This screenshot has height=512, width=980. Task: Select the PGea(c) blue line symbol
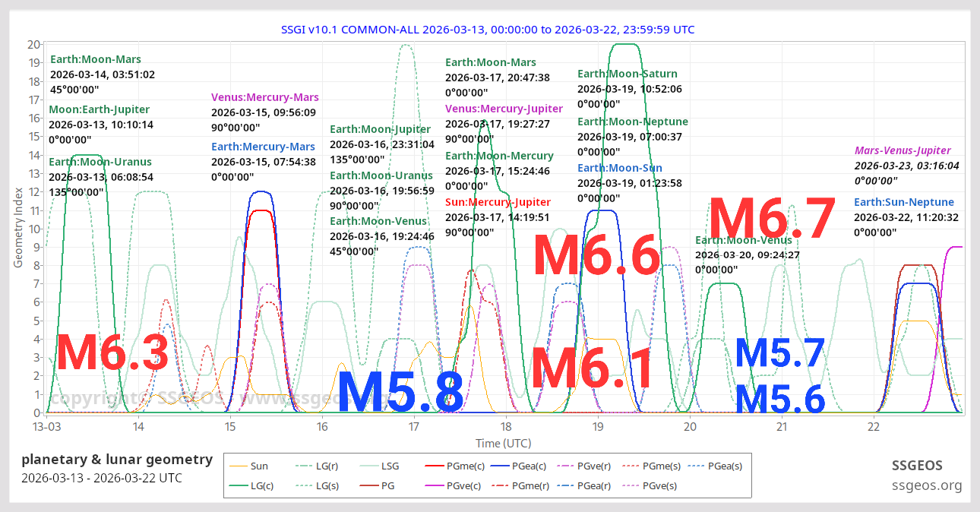pyautogui.click(x=500, y=466)
